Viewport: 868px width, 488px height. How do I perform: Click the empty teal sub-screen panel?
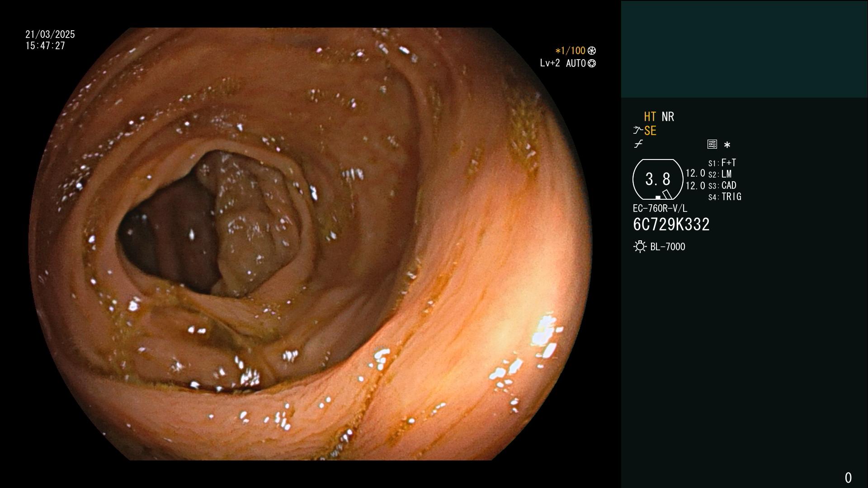(744, 49)
